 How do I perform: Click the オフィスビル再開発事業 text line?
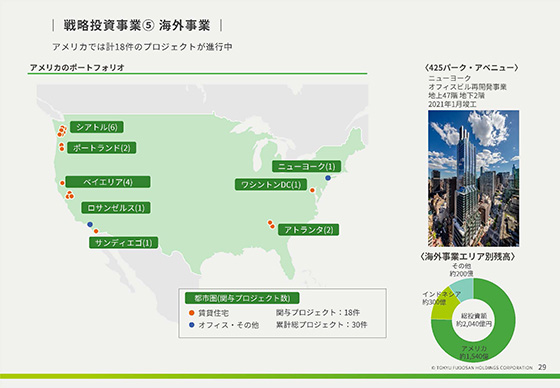pyautogui.click(x=468, y=87)
